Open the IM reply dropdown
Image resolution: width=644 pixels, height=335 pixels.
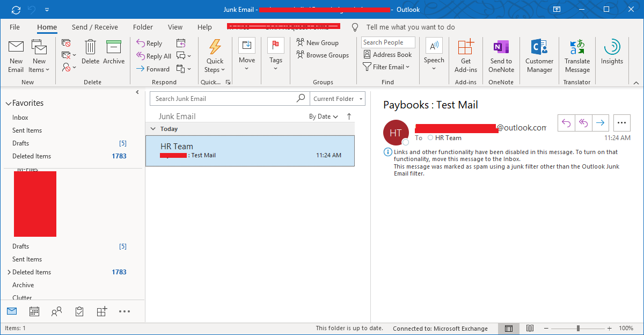[183, 56]
